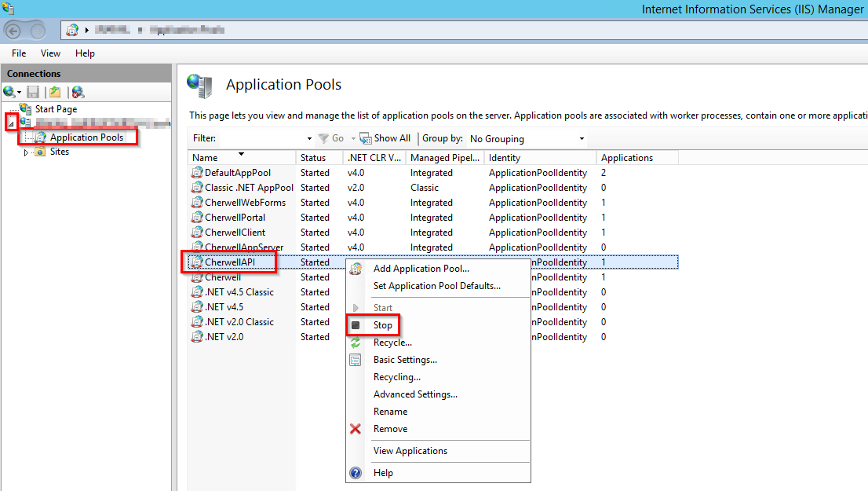868x491 pixels.
Task: Click the Help question-mark icon in context menu
Action: (356, 472)
